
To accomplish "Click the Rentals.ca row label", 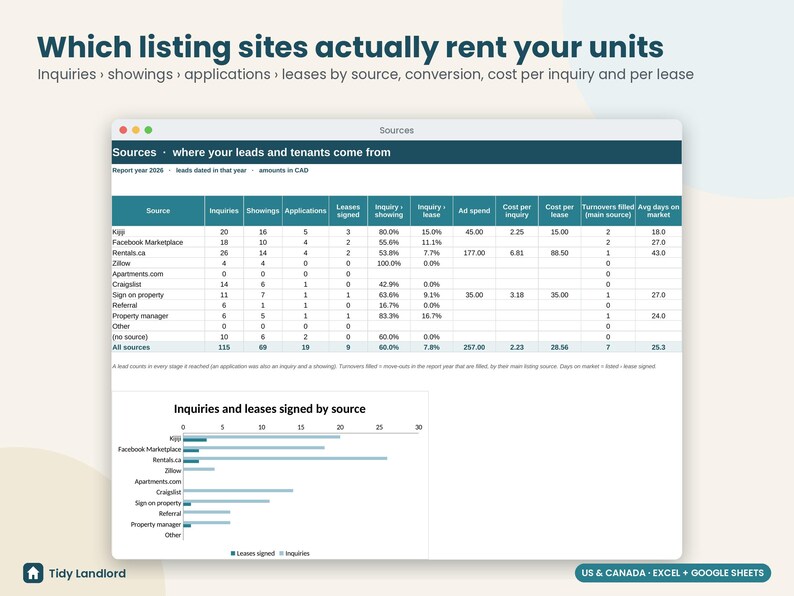I will click(129, 253).
